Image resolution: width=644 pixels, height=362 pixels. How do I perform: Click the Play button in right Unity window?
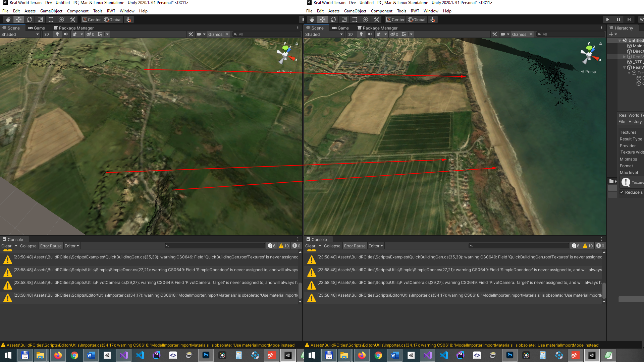click(607, 19)
